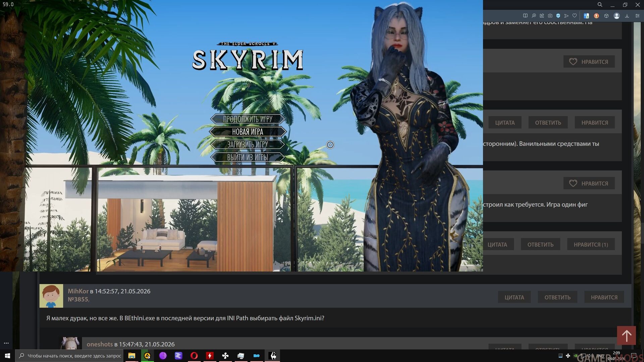
Task: Click ОТВЕТИТЬ button on MihKor's post
Action: click(557, 297)
